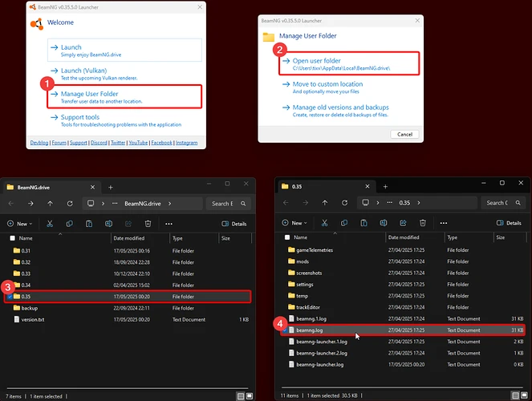Expand chevron after BeamNG.drive in address bar
Screen dimensions: 532x401
(169, 204)
